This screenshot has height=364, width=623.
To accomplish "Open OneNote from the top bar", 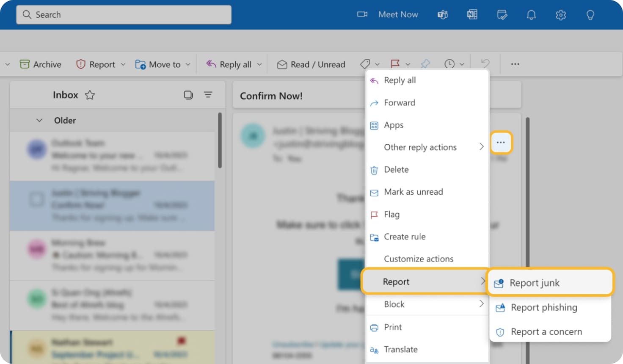I will (472, 14).
